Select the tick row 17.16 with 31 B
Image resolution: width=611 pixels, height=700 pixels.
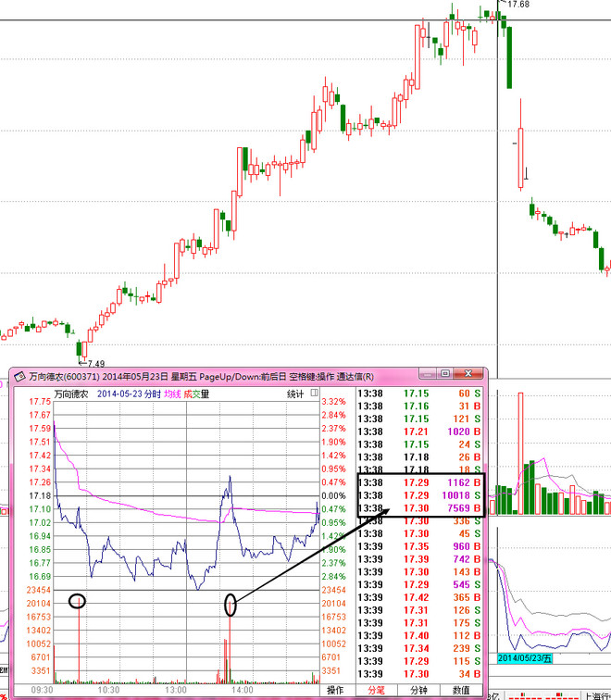419,406
